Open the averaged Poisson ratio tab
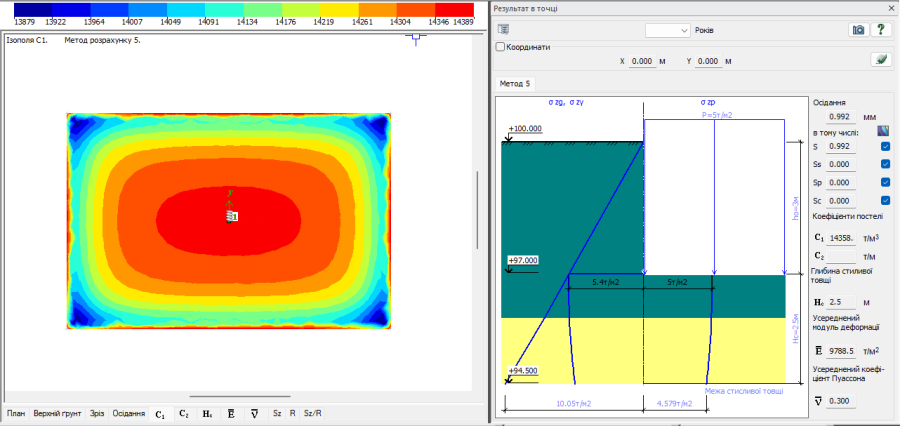 tap(255, 413)
